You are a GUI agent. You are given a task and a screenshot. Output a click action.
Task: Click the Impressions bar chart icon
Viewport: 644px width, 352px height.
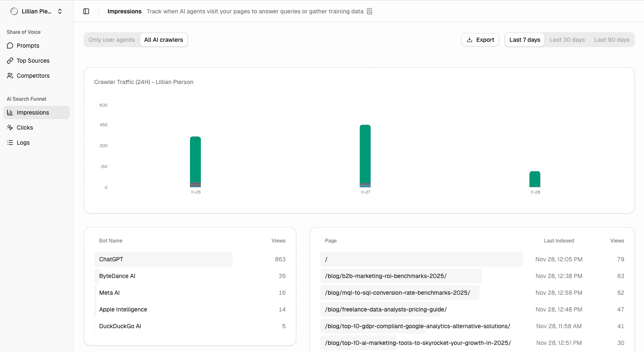click(x=10, y=112)
